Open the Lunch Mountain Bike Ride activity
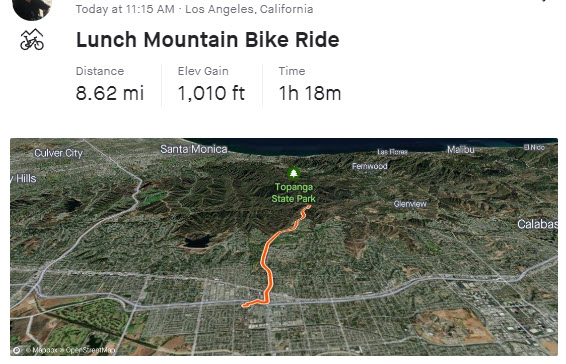 (x=208, y=39)
